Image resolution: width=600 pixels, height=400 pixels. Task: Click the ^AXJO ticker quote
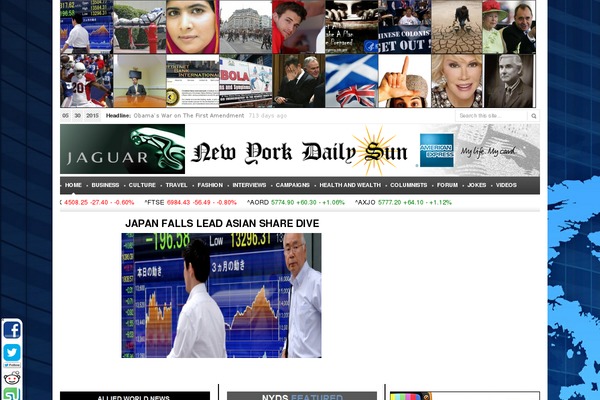(x=403, y=202)
